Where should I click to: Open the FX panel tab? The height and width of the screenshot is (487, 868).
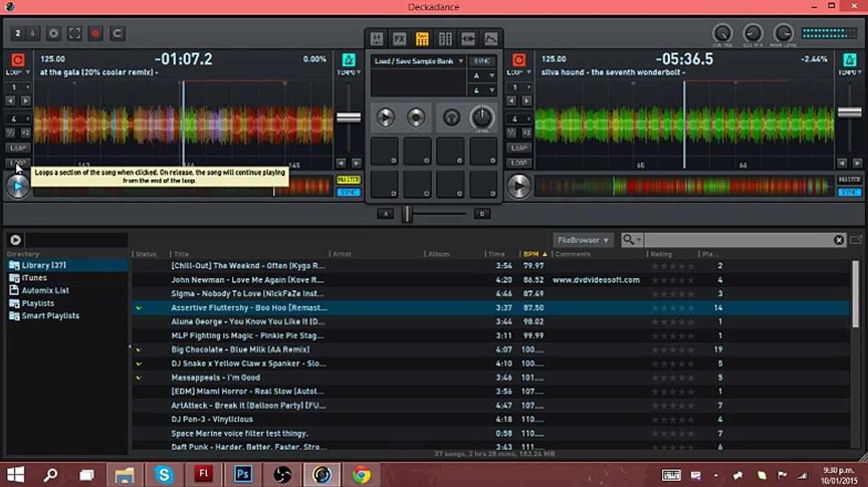pyautogui.click(x=399, y=39)
